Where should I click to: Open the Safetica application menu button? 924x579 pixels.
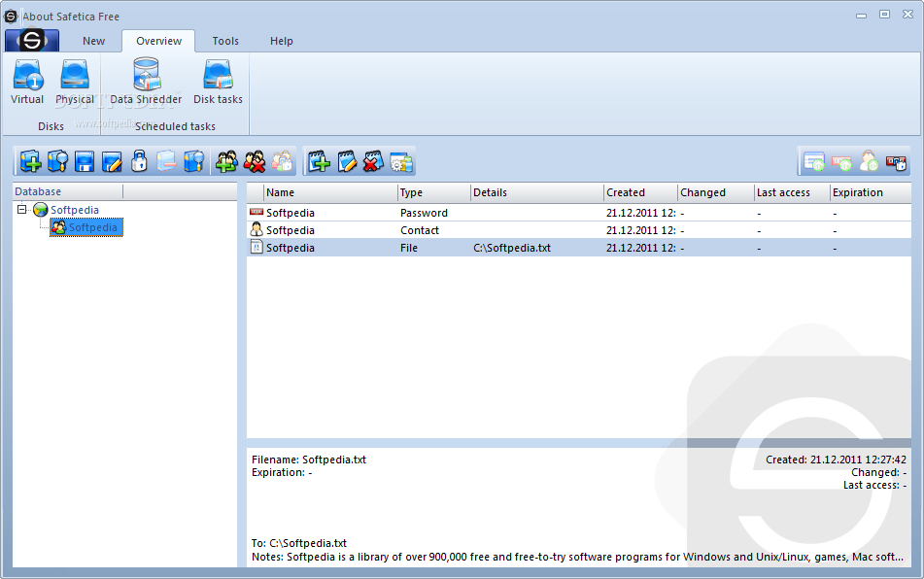tap(32, 41)
